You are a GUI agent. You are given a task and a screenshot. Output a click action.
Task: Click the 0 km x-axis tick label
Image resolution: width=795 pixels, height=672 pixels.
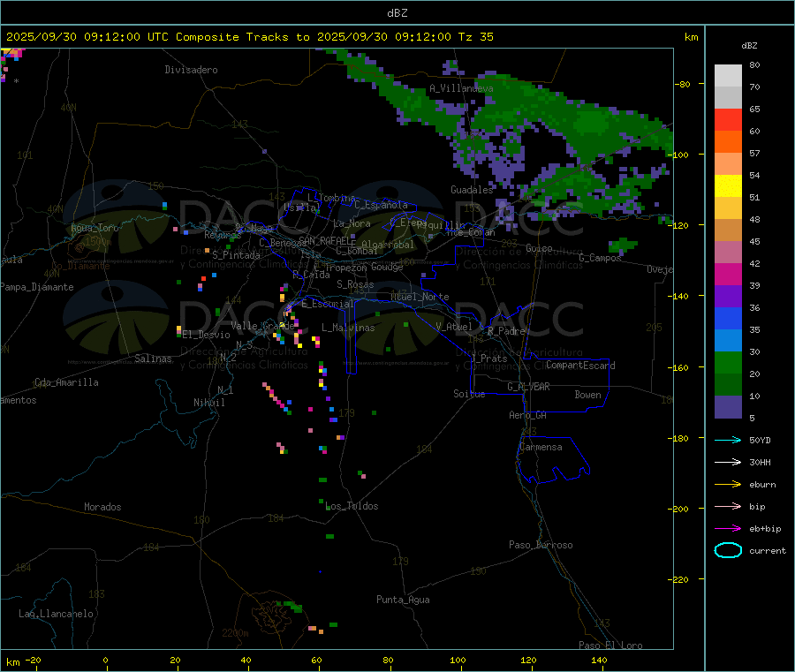[x=105, y=660]
